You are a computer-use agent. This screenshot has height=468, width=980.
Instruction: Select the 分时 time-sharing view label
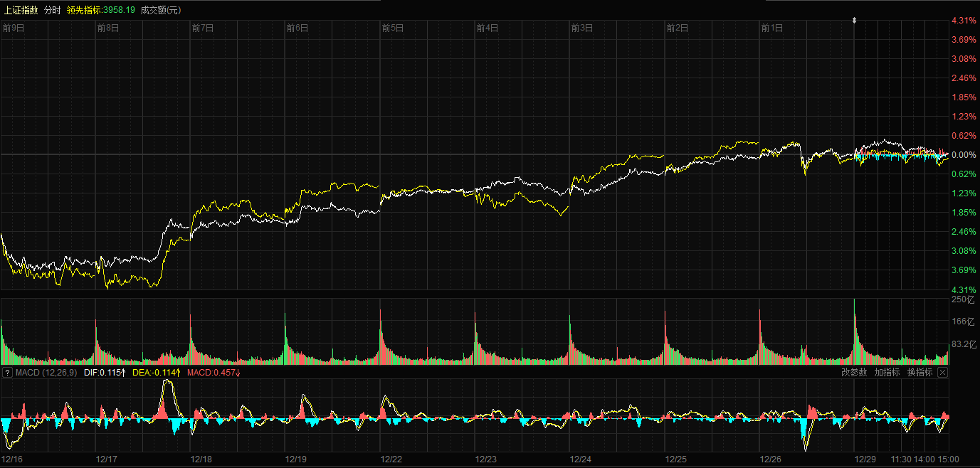[x=52, y=10]
